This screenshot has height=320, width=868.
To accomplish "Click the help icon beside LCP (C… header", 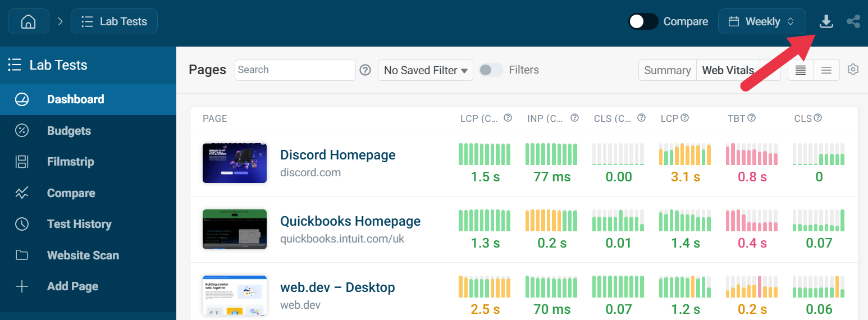I will tap(508, 118).
